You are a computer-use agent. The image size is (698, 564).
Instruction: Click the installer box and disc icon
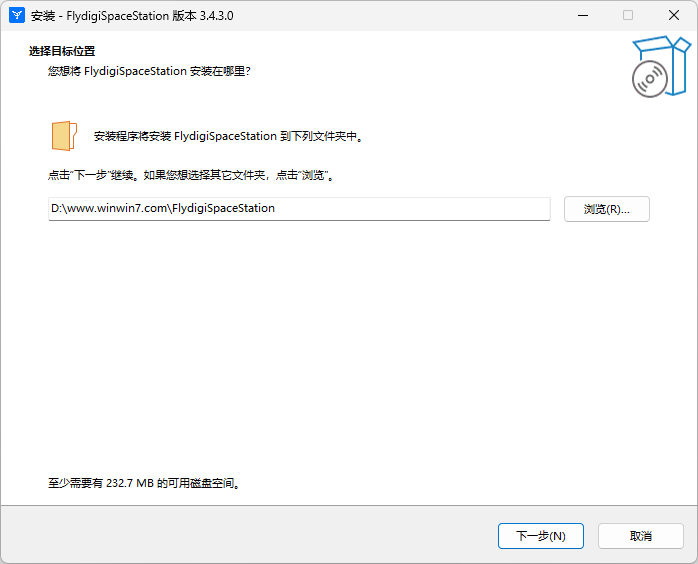(661, 67)
